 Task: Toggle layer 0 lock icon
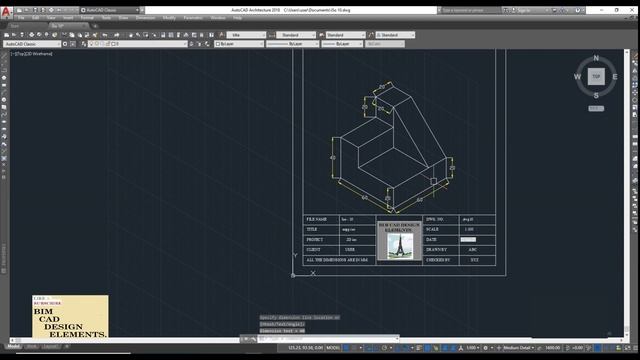108,44
